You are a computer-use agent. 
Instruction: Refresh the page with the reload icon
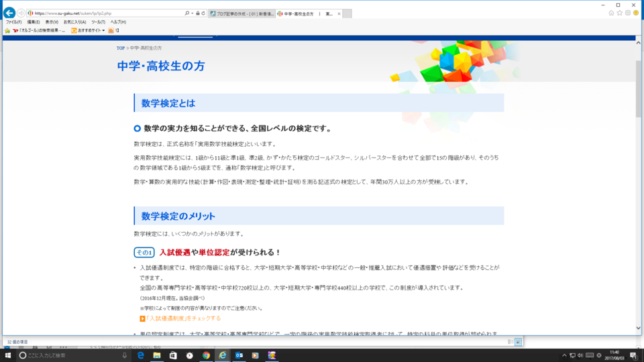coord(203,13)
